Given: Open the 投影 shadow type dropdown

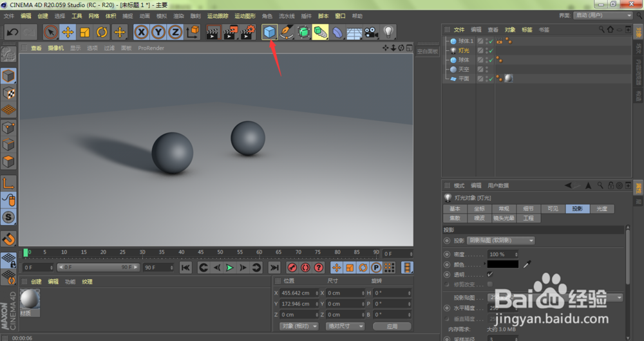Looking at the screenshot, I should click(x=500, y=241).
